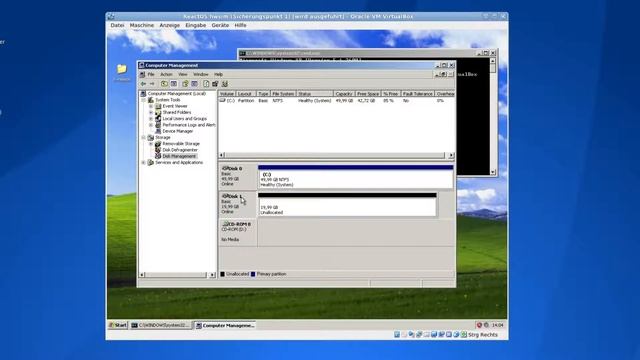This screenshot has width=640, height=360.
Task: Click the Forward arrow in the toolbar
Action: tap(152, 84)
